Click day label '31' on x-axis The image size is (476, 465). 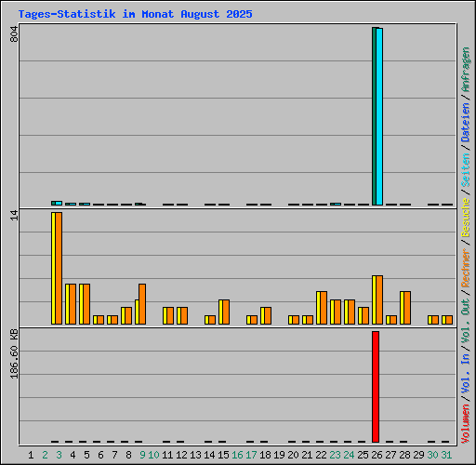[x=446, y=455]
